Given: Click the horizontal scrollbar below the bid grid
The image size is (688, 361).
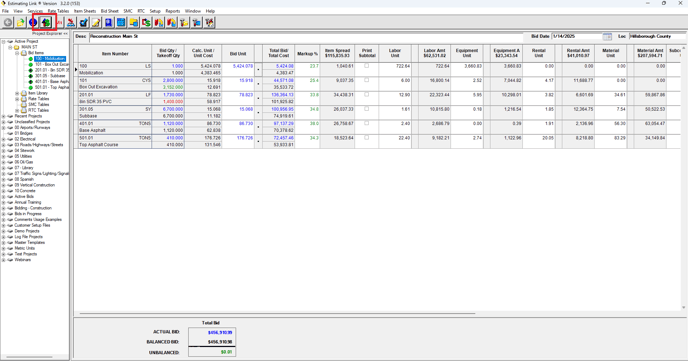Looking at the screenshot, I should [277, 314].
